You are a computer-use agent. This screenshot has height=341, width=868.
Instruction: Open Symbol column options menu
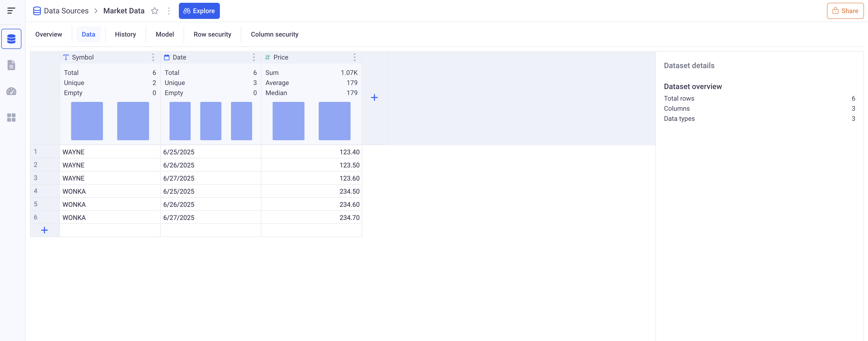pos(153,57)
